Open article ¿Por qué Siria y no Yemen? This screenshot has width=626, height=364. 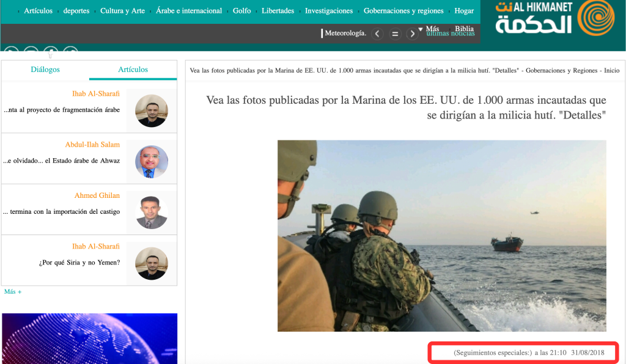tap(79, 263)
